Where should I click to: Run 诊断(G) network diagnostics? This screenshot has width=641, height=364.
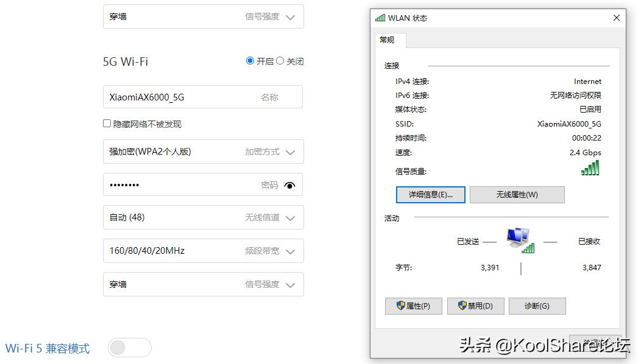(x=537, y=306)
